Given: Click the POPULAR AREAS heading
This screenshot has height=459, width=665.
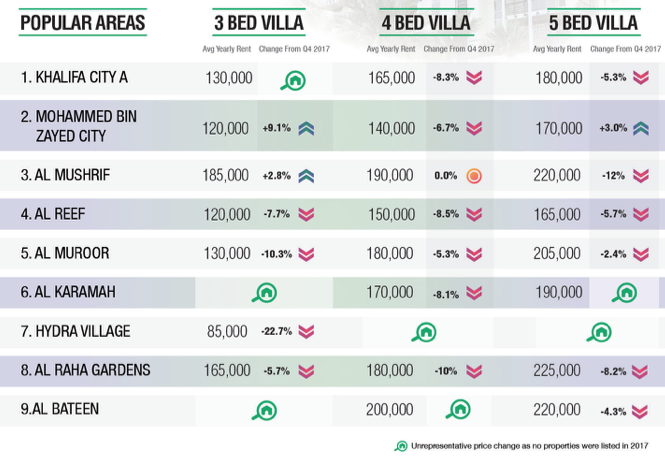Looking at the screenshot, I should point(83,22).
